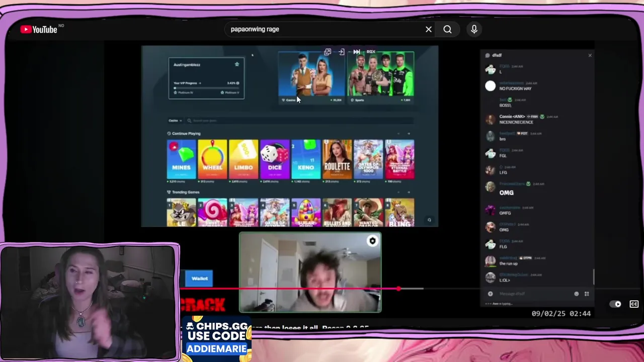644x362 pixels.
Task: Start voice search with microphone
Action: (474, 29)
